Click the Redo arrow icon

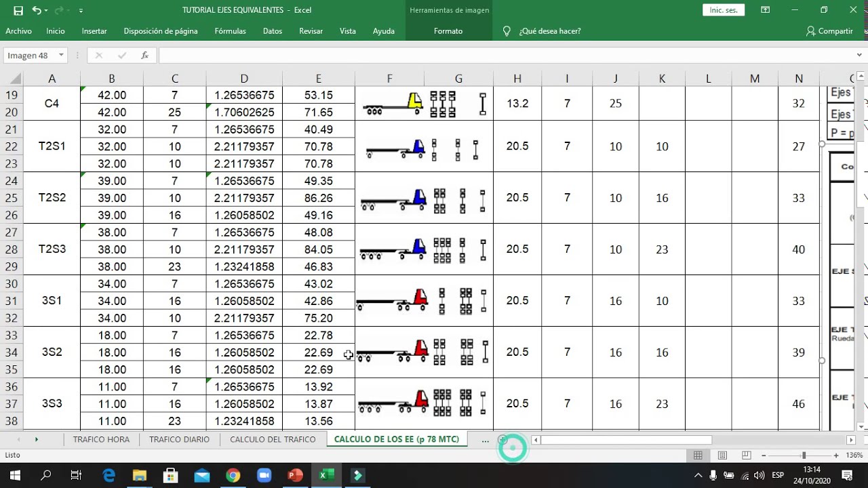(60, 10)
